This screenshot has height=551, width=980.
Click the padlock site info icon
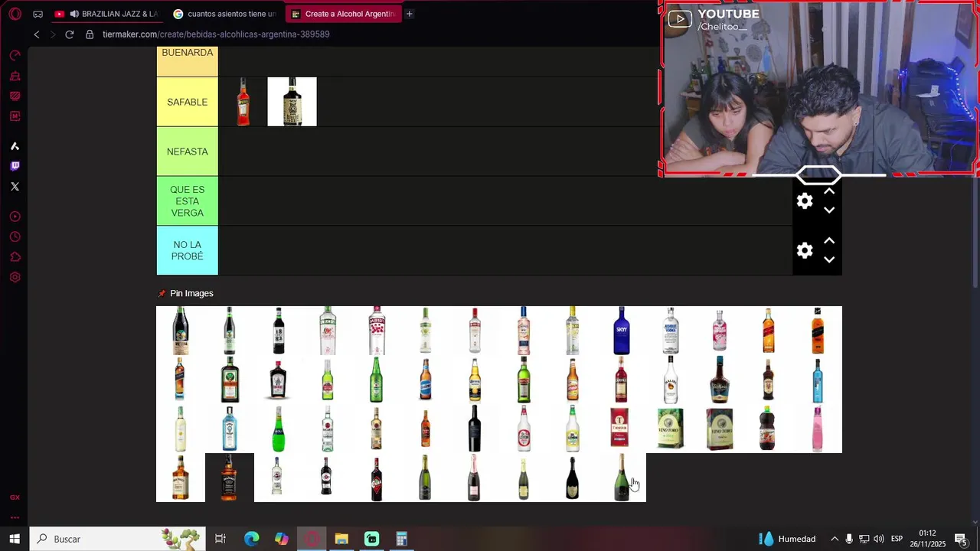pyautogui.click(x=90, y=34)
